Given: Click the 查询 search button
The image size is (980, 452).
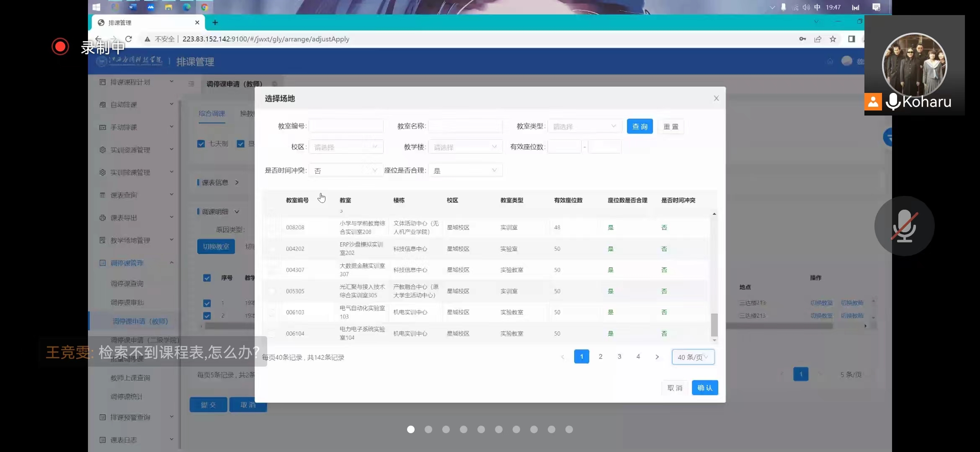Looking at the screenshot, I should 640,126.
